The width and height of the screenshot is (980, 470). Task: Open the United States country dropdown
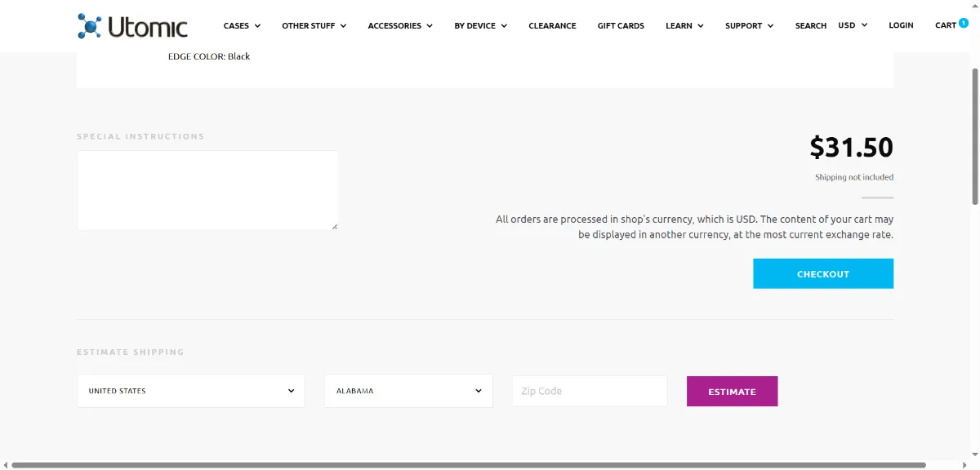point(191,391)
